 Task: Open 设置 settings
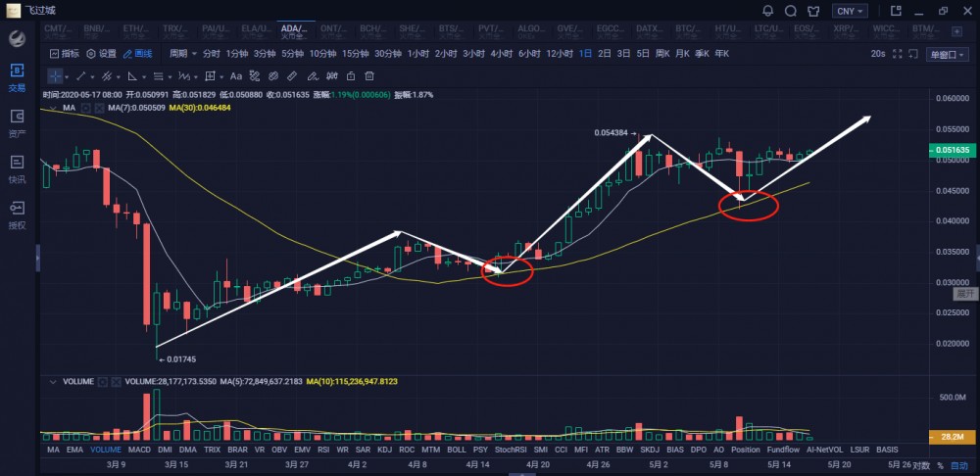click(101, 53)
